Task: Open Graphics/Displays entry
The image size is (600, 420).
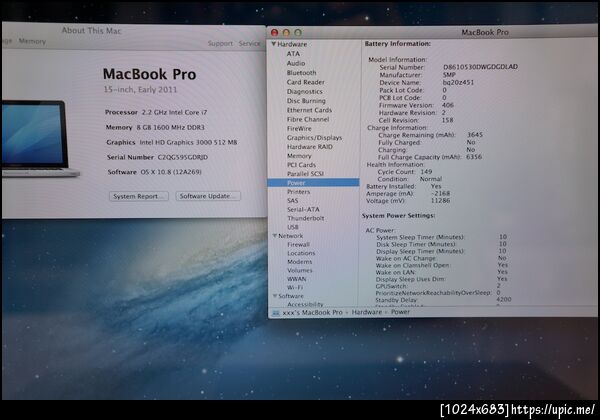Action: [315, 138]
